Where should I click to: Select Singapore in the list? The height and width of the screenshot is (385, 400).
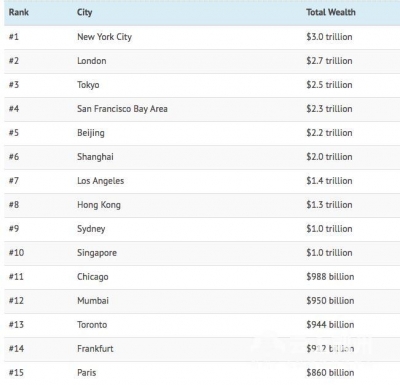click(97, 253)
